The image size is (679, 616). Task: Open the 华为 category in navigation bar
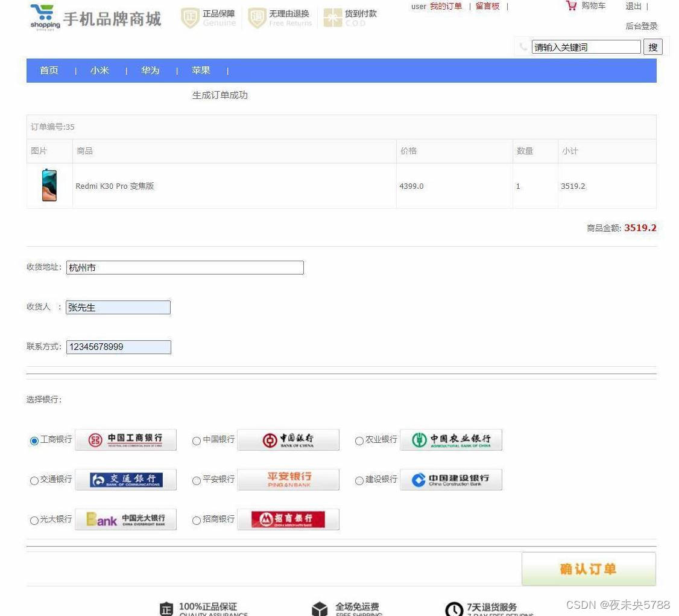[150, 70]
